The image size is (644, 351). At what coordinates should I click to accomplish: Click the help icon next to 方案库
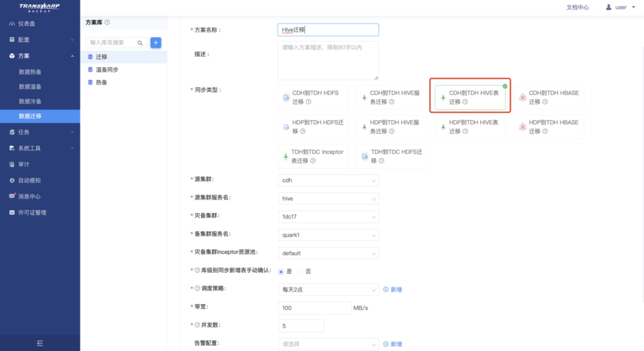107,22
